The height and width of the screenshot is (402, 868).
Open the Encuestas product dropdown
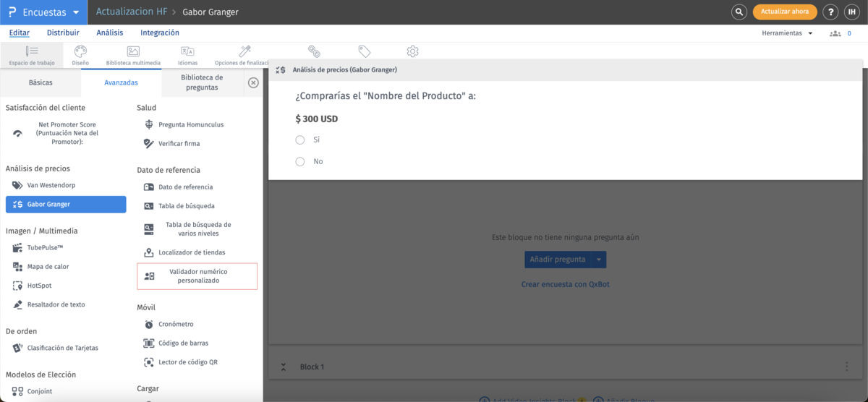[x=43, y=12]
